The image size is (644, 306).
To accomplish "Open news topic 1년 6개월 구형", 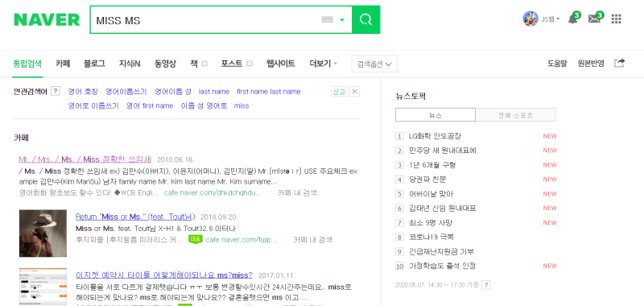I will [432, 165].
